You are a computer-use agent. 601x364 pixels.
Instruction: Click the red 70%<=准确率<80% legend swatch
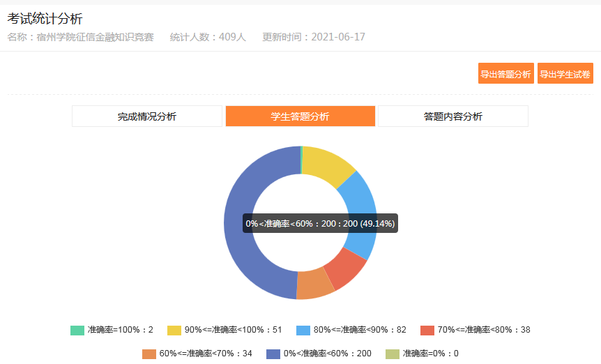[427, 330]
